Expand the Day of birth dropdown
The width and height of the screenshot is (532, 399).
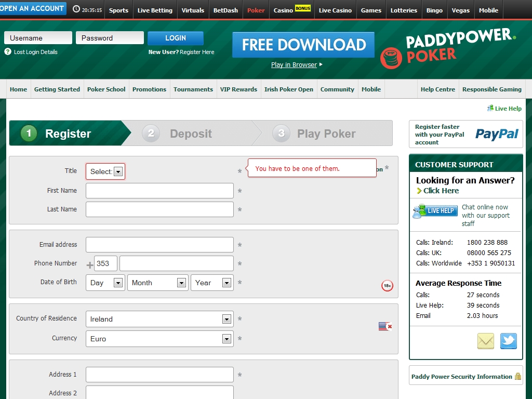click(x=105, y=283)
